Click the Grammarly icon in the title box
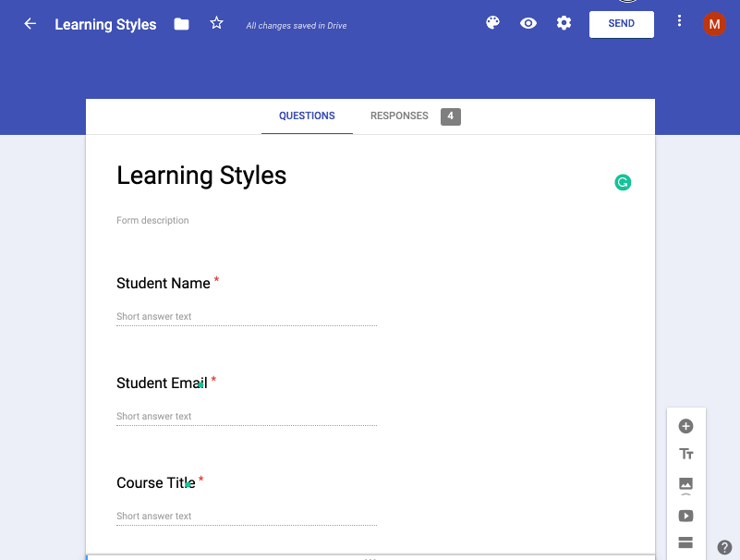Viewport: 740px width, 560px height. pos(623,183)
